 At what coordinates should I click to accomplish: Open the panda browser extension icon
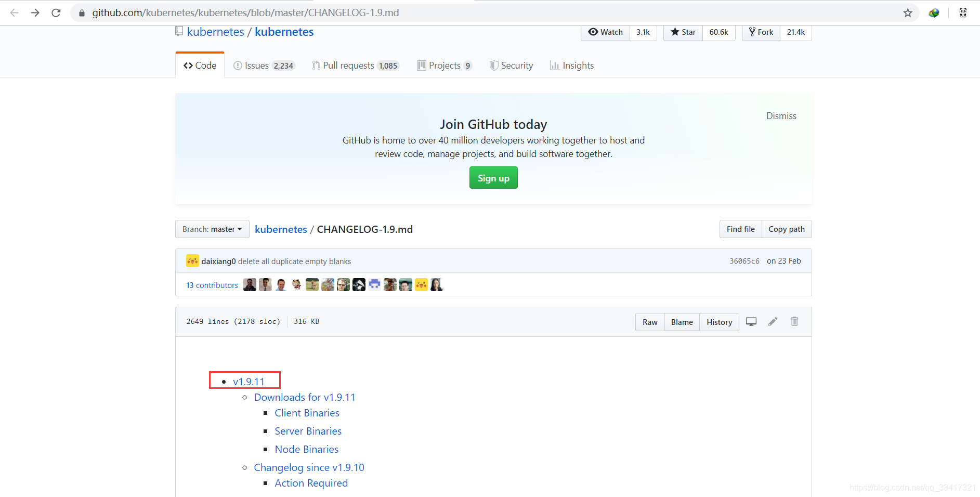point(963,13)
